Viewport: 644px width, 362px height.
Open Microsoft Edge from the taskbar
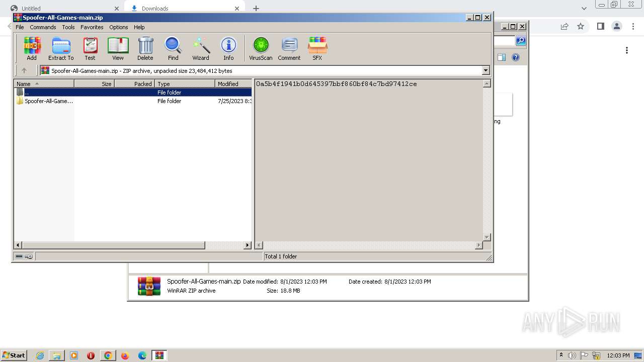click(142, 355)
